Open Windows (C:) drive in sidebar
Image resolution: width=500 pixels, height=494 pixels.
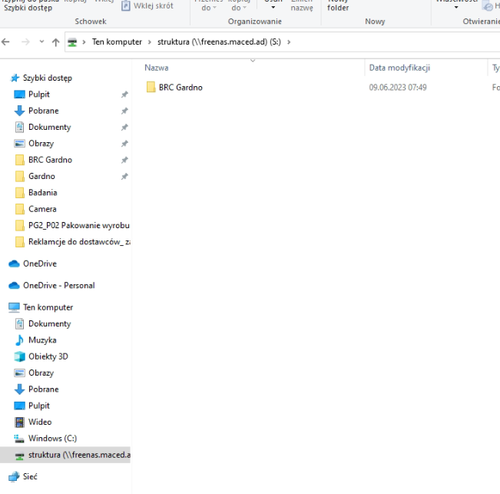point(53,438)
